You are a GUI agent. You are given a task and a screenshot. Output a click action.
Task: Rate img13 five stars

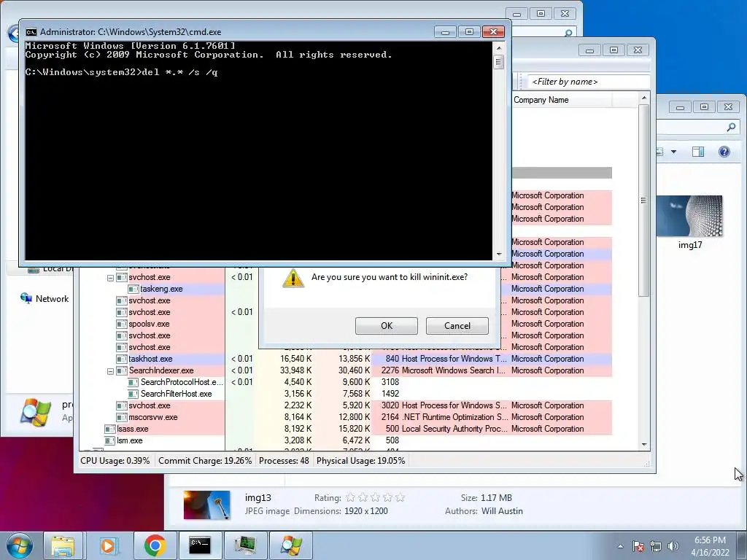coord(400,497)
